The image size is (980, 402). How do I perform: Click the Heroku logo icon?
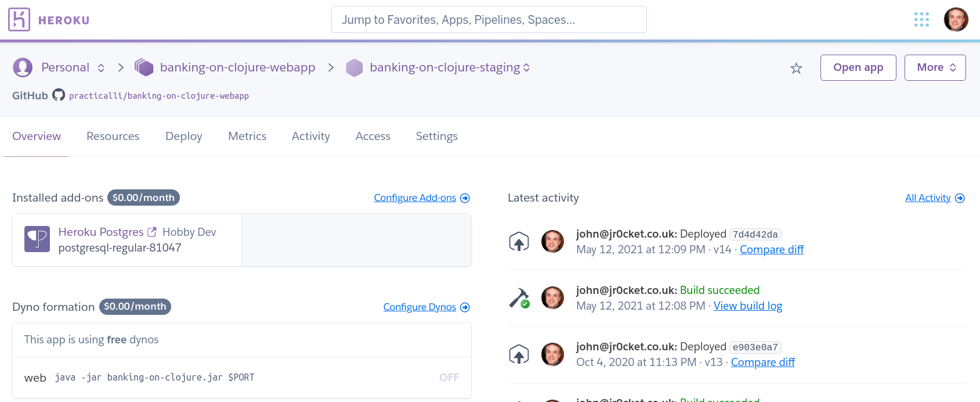pyautogui.click(x=19, y=20)
